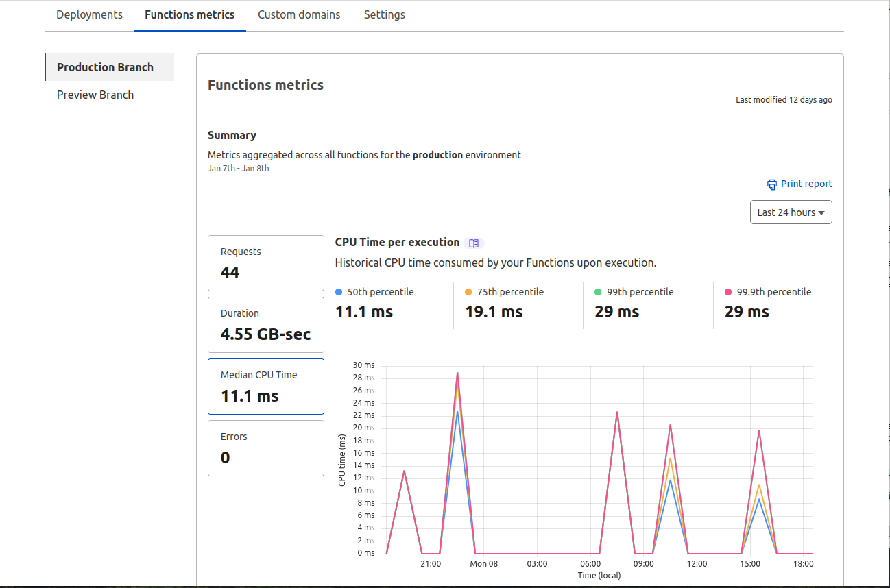
Task: Select the Requests summary card
Action: [x=265, y=263]
